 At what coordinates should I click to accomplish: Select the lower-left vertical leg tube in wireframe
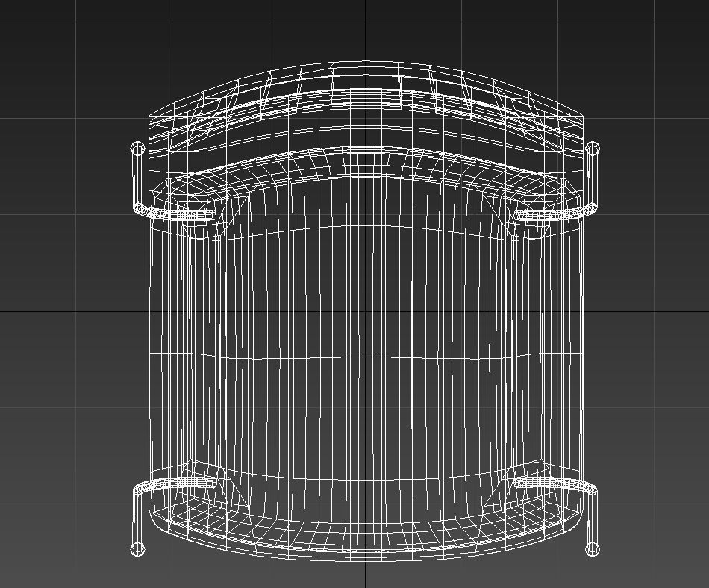coord(138,520)
